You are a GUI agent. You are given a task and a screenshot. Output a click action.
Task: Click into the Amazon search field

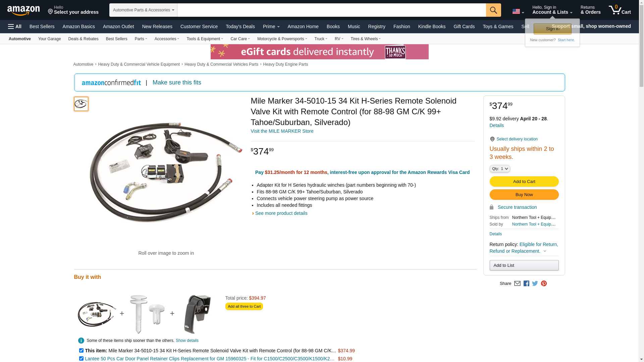(331, 10)
